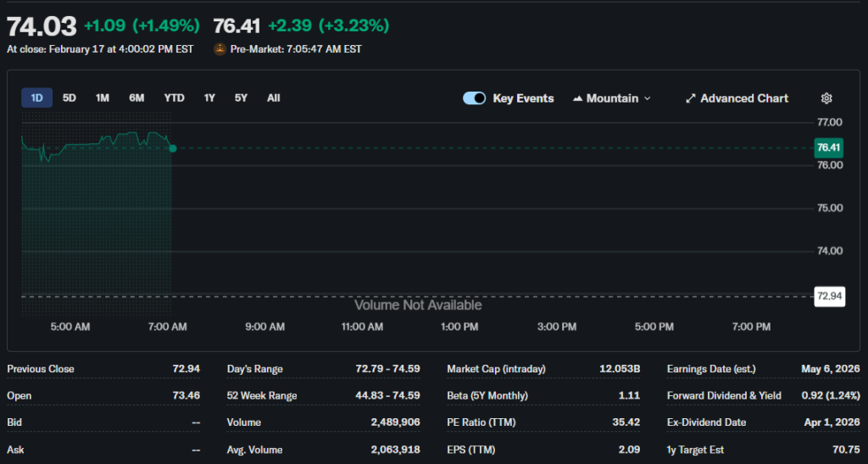Switch to the 5D time range
Screen dimensions: 868x464
pos(70,98)
